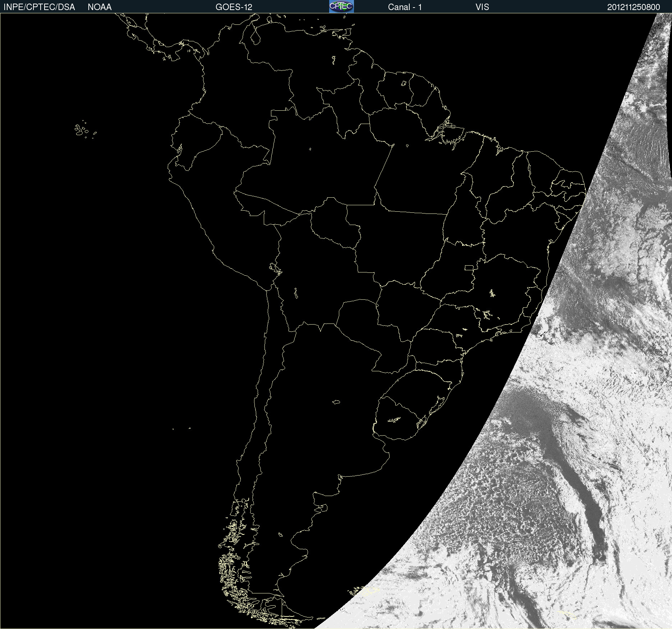Click the Canal - 1 label
Screen dimensions: 672x629
pos(405,7)
